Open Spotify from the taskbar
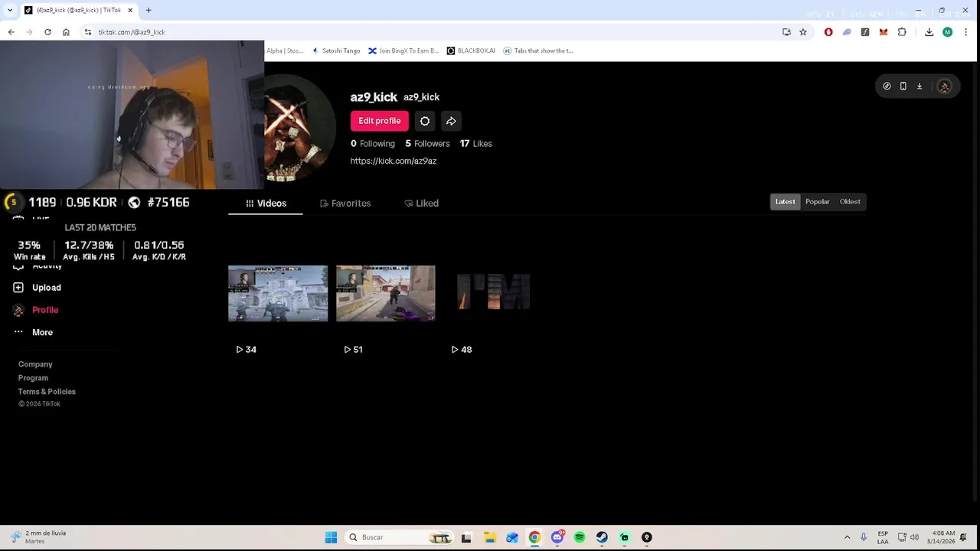Screen dimensions: 980x551 [580, 537]
